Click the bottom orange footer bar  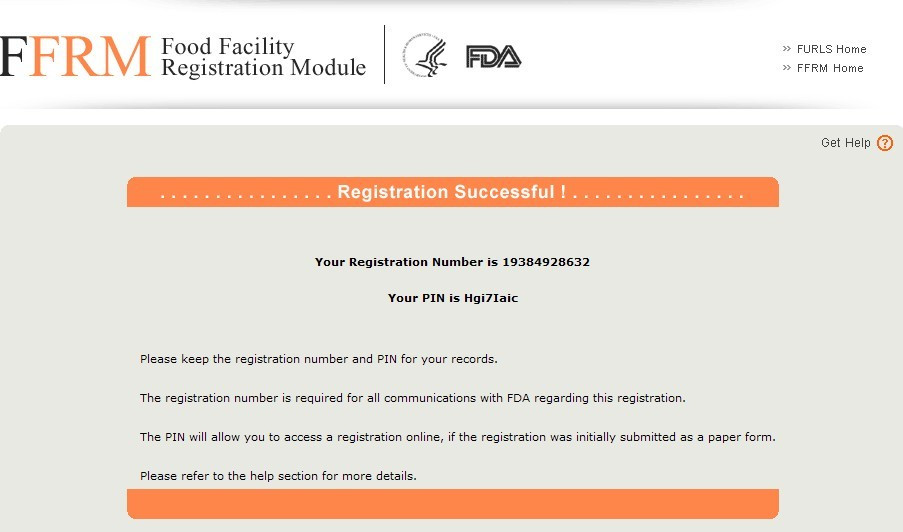[453, 504]
